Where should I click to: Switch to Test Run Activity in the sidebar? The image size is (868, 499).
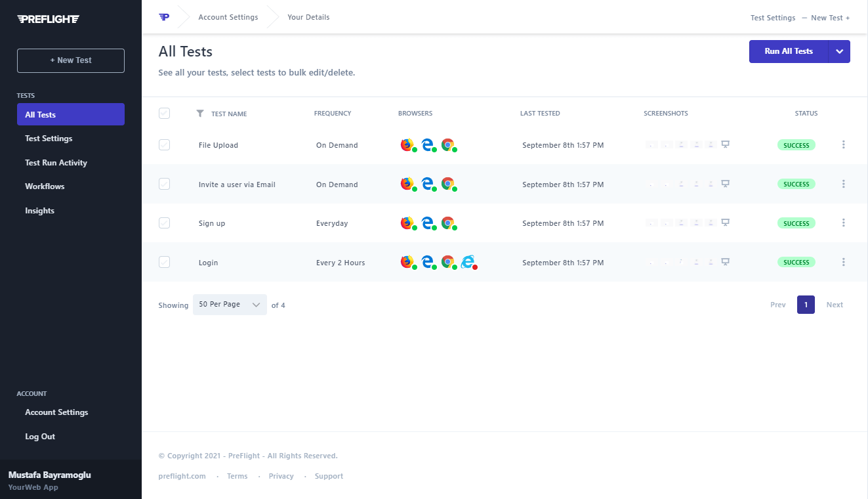click(x=57, y=162)
